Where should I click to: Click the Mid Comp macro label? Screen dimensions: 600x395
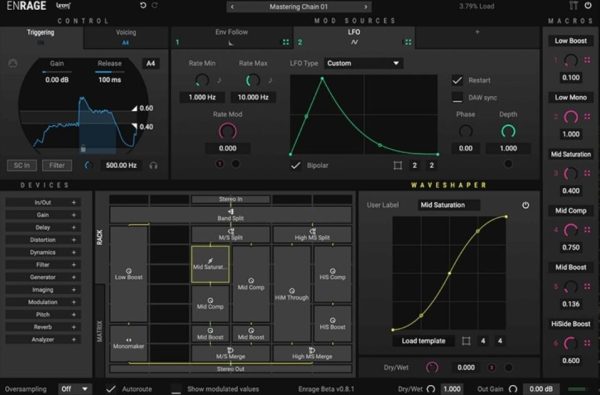[571, 211]
